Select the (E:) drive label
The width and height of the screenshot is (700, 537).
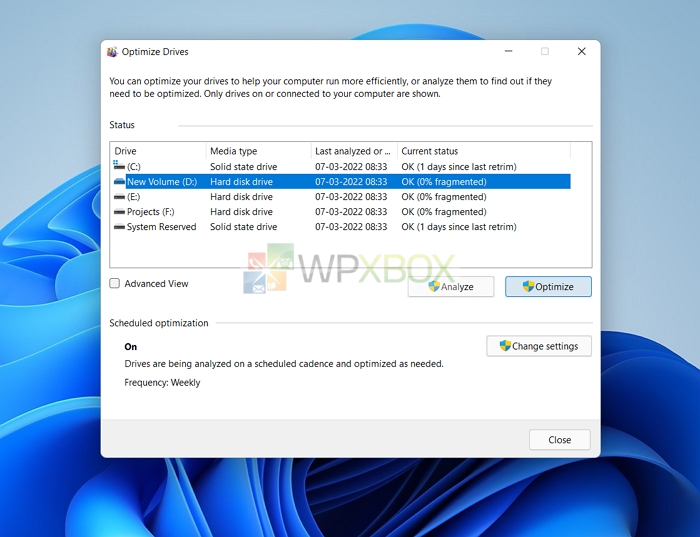133,197
